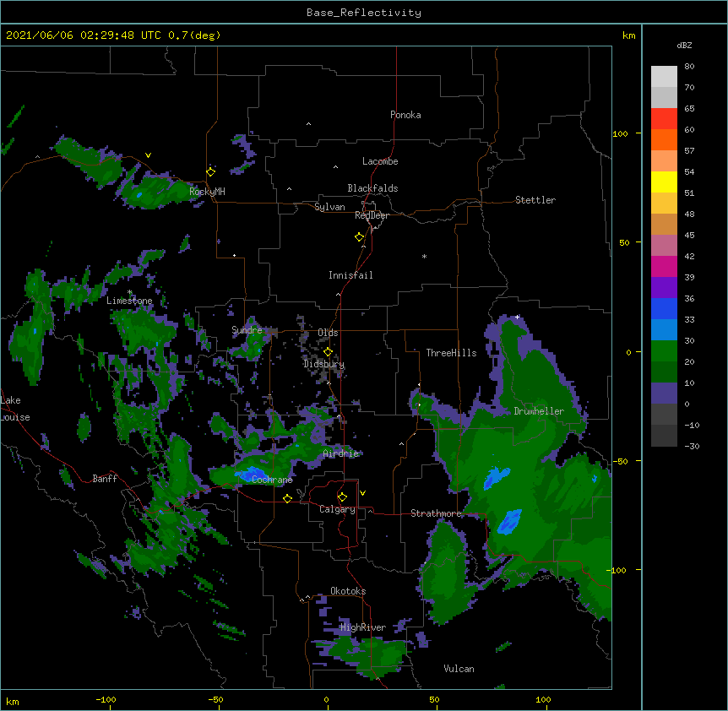The height and width of the screenshot is (711, 728).
Task: Pick the blue 36 dBZ legend swatch
Action: [664, 308]
